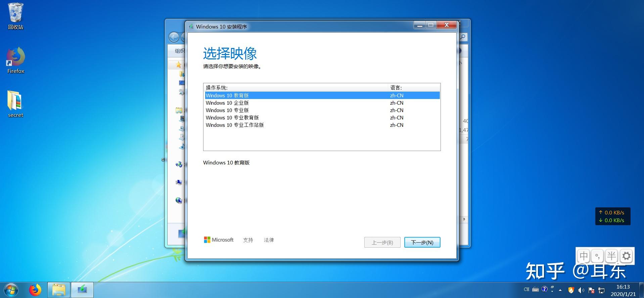Minimize the Windows 10 安装程序 window
This screenshot has width=644, height=298.
pyautogui.click(x=420, y=25)
